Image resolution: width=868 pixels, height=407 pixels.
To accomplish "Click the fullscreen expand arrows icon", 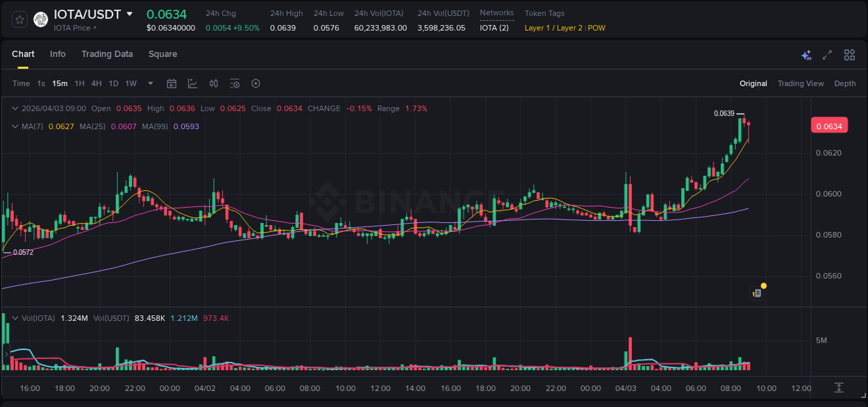I will coord(826,54).
